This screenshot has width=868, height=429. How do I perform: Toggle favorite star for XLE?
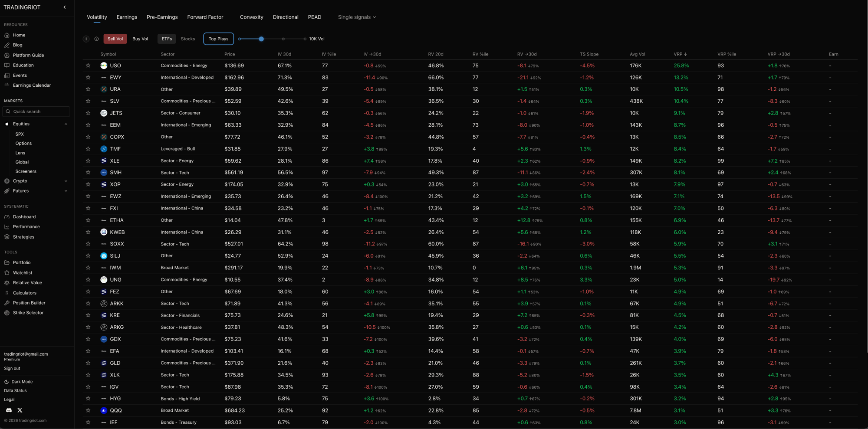[88, 161]
